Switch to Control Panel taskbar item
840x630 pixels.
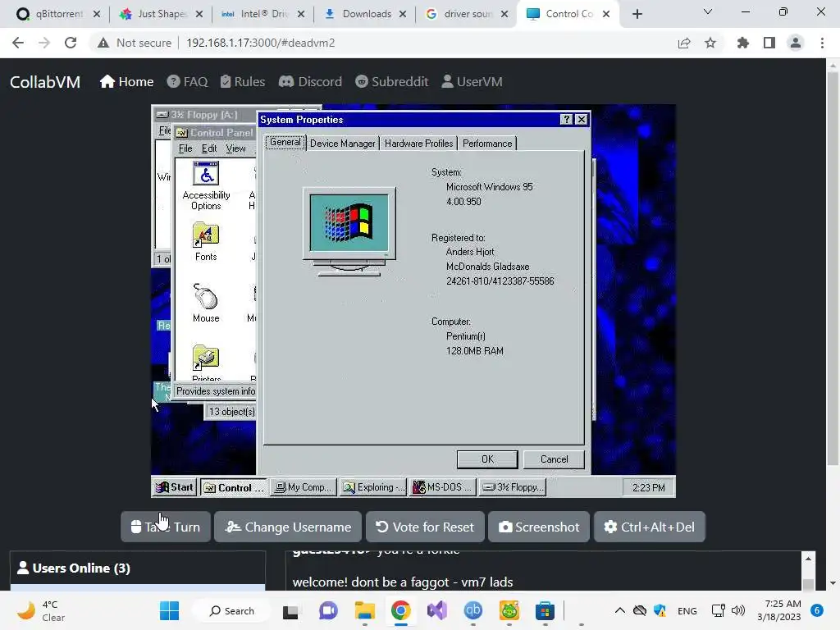(x=234, y=487)
